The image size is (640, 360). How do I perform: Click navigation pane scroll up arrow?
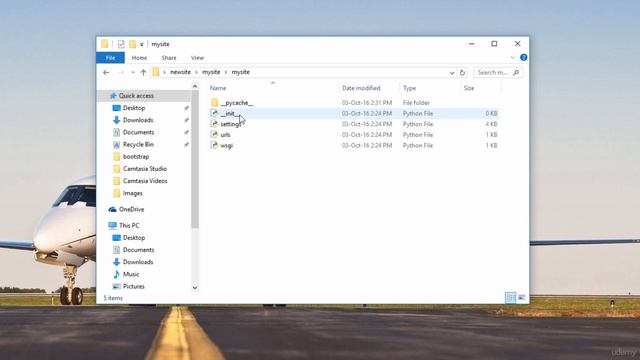[x=195, y=86]
